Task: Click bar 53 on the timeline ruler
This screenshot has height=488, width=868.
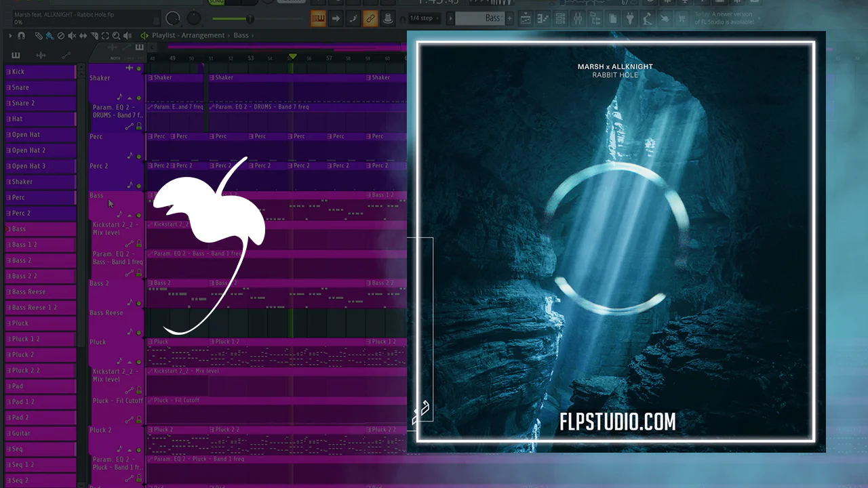Action: coord(251,58)
